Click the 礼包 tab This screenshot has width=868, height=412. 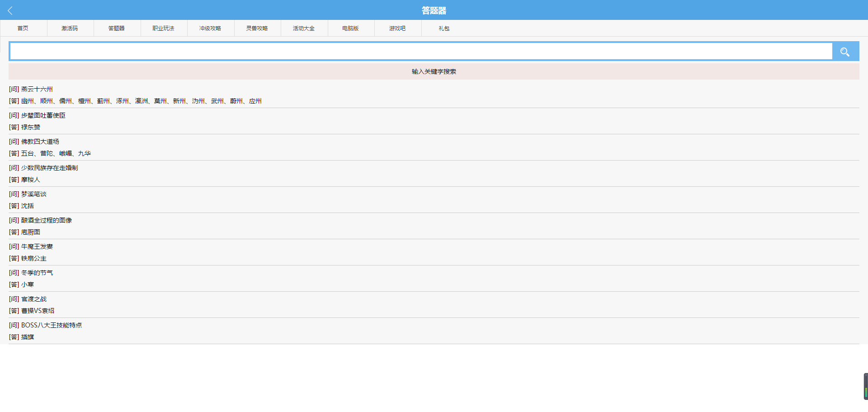pyautogui.click(x=444, y=28)
